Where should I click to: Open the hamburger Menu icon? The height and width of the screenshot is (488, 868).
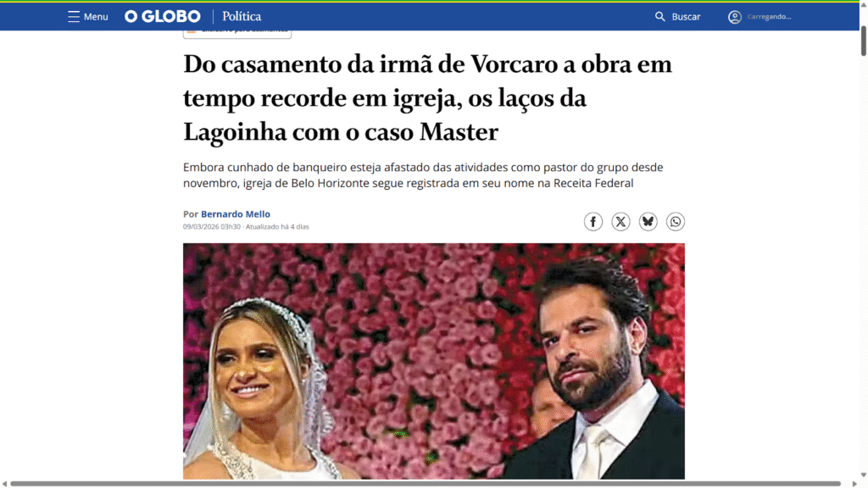(74, 17)
